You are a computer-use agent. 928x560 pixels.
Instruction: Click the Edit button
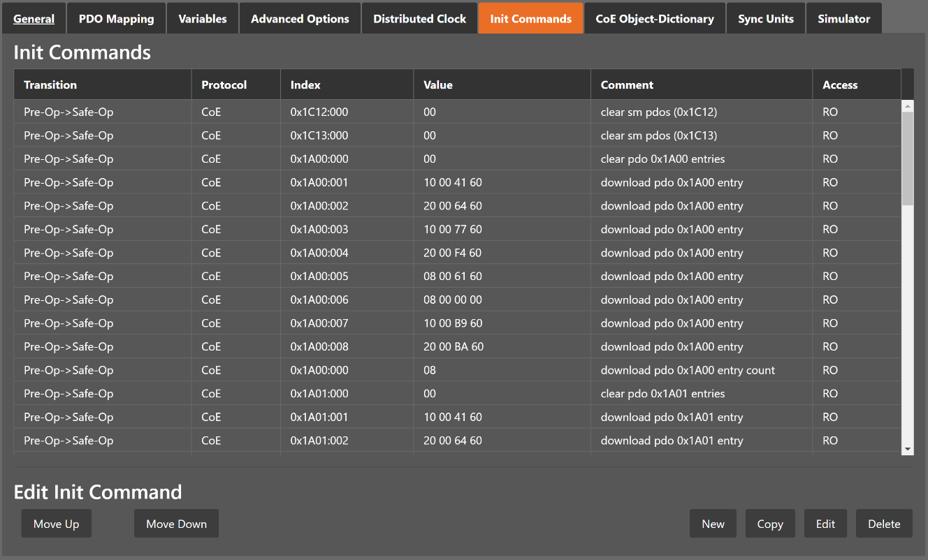(825, 524)
